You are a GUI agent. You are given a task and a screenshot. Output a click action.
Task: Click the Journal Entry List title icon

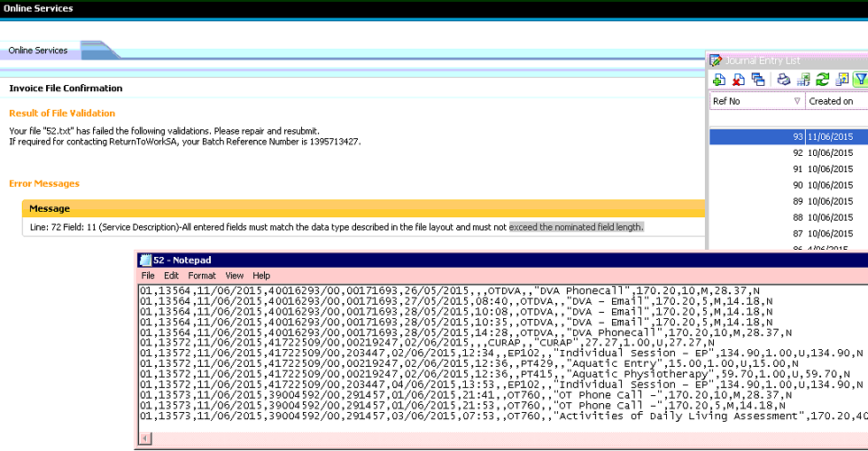click(x=717, y=60)
